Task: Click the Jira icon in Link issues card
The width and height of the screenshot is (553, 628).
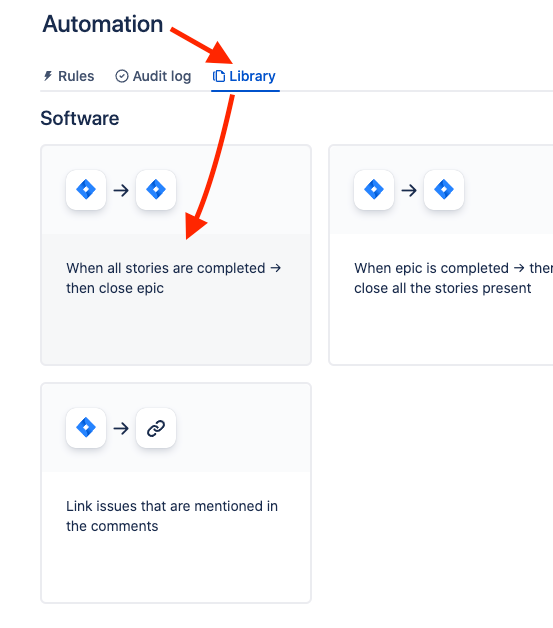Action: 86,428
